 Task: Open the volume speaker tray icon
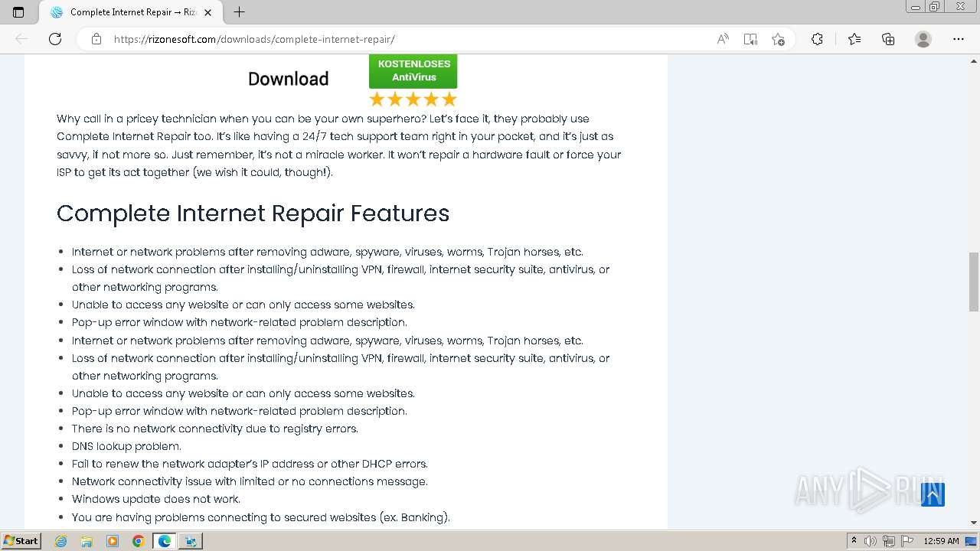pos(871,541)
